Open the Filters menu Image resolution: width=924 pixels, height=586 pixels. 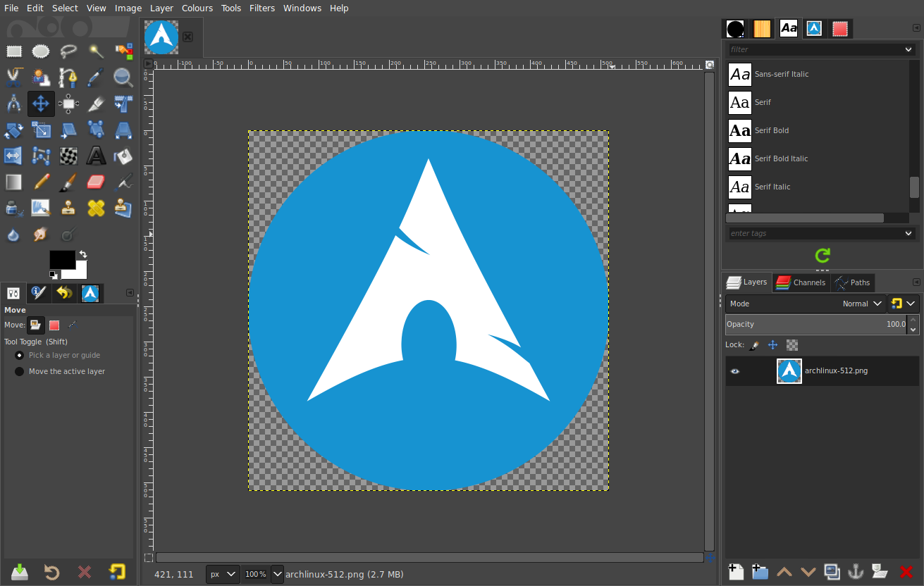[262, 8]
